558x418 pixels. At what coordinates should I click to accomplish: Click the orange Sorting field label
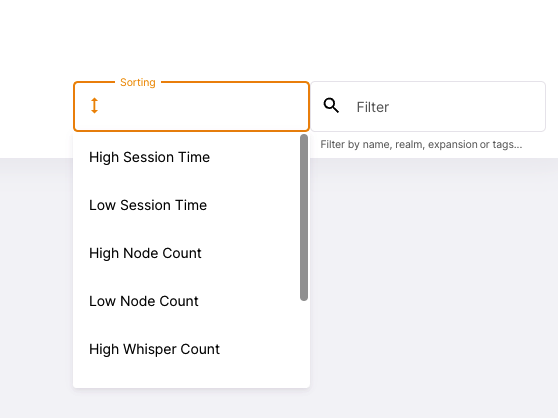[x=138, y=82]
